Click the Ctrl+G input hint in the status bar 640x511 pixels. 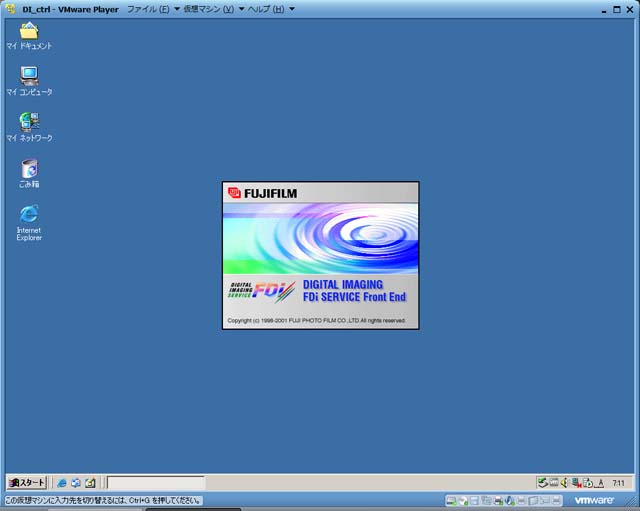(x=103, y=500)
